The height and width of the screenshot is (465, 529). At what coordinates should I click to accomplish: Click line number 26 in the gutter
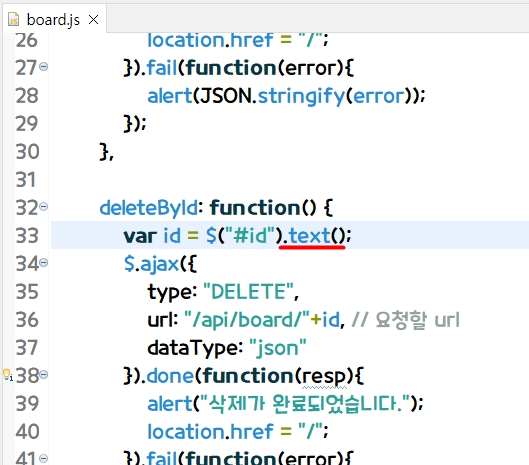click(26, 40)
